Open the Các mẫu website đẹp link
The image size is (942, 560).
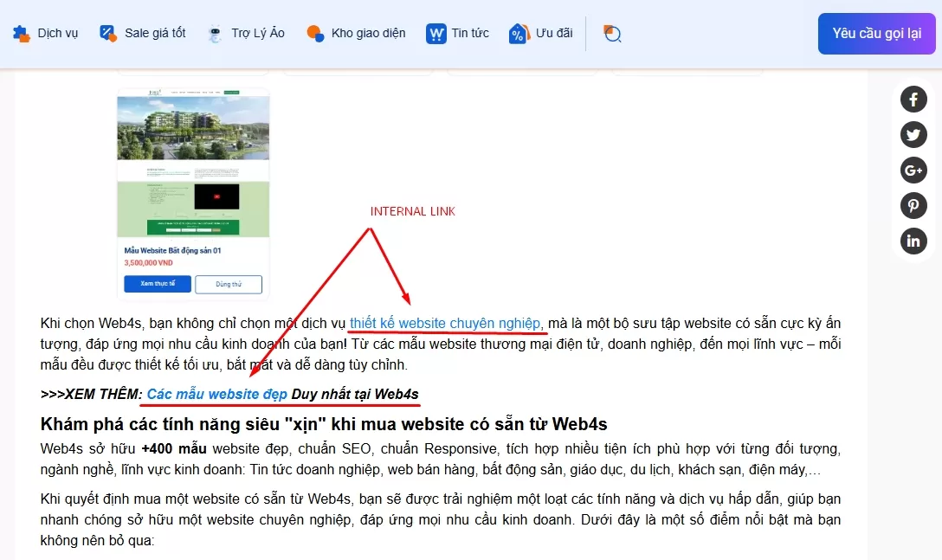tap(216, 394)
